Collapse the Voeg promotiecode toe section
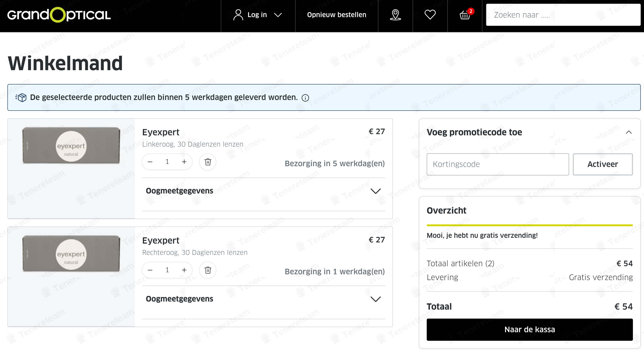Viewport: 644px width, 356px height. 629,132
